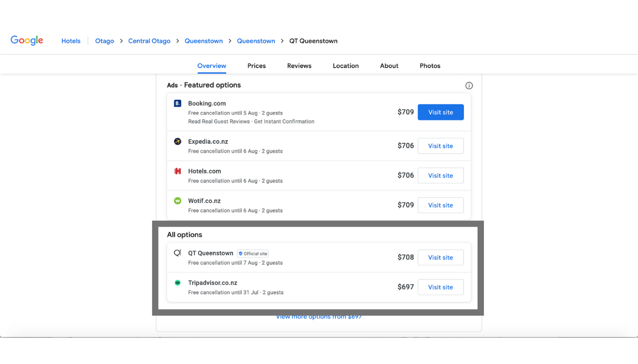Click the Expedia.co.nz logo icon
Viewport: 638px width, 364px height.
[x=178, y=141]
